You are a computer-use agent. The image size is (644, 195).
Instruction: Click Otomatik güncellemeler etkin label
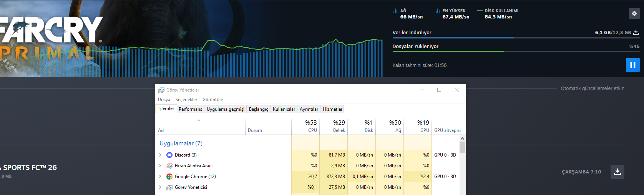click(593, 88)
